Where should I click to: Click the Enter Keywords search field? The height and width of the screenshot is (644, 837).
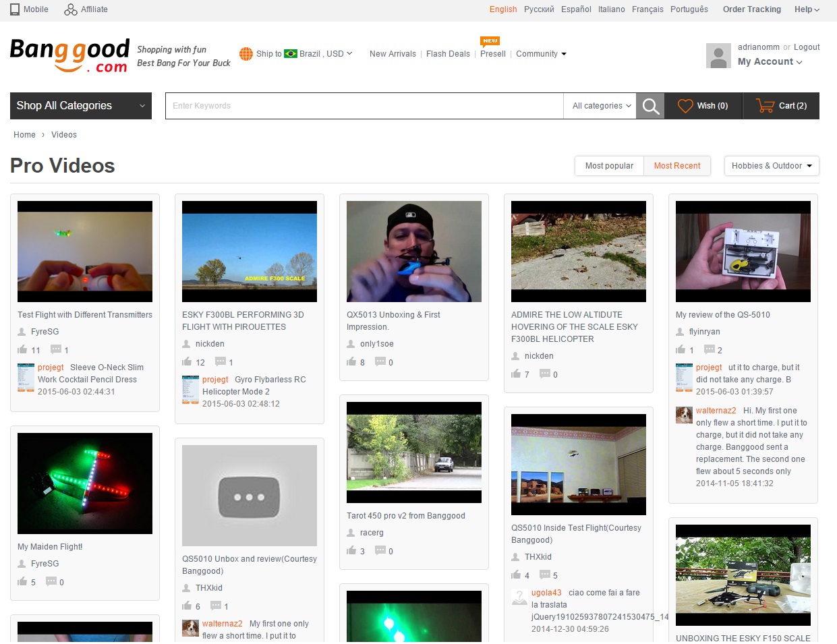[364, 106]
